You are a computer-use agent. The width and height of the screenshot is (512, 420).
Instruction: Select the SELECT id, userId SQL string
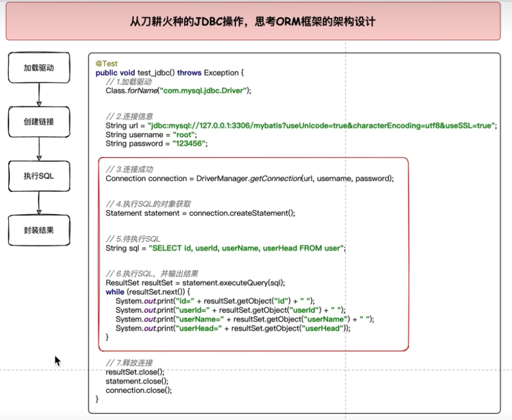(x=246, y=248)
